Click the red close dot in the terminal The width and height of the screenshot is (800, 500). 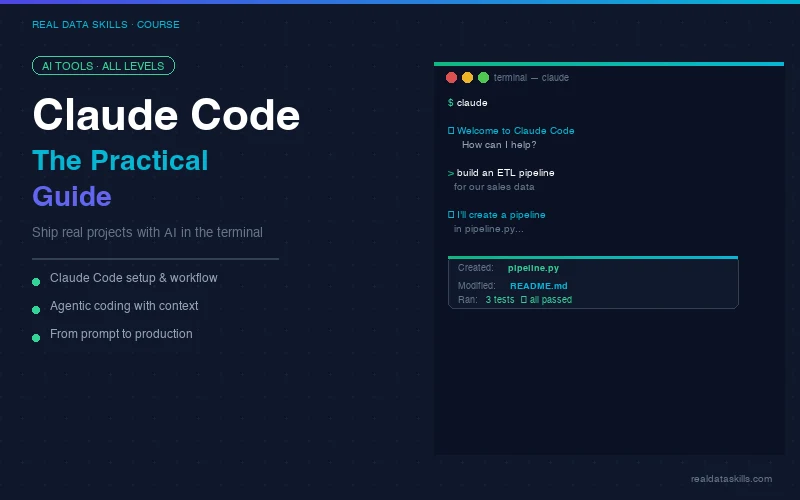tap(451, 78)
